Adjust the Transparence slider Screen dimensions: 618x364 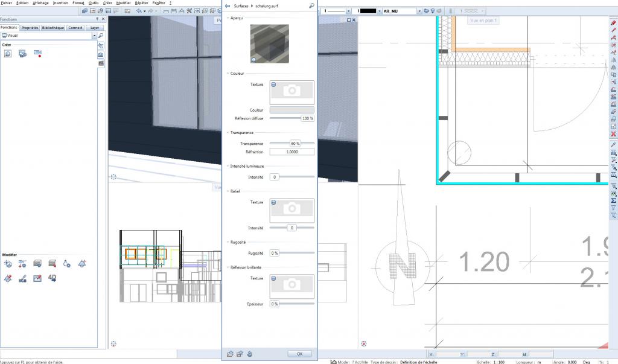pyautogui.click(x=292, y=144)
